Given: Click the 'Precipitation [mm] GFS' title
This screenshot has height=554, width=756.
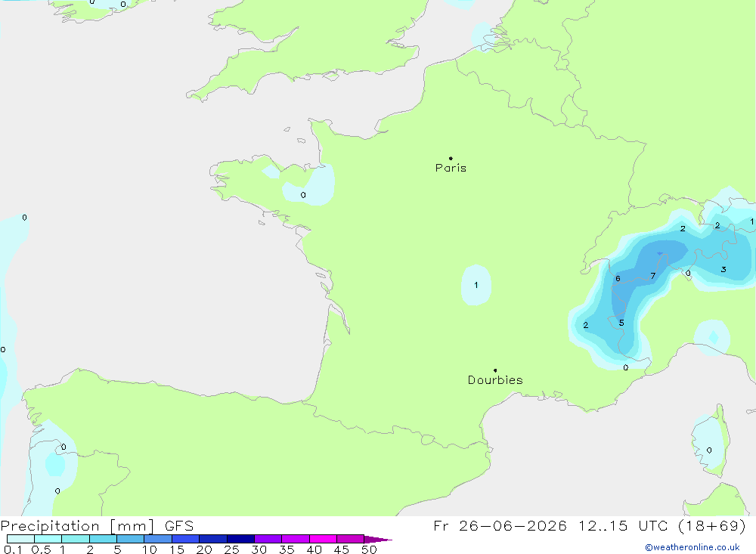Looking at the screenshot, I should pyautogui.click(x=97, y=525).
